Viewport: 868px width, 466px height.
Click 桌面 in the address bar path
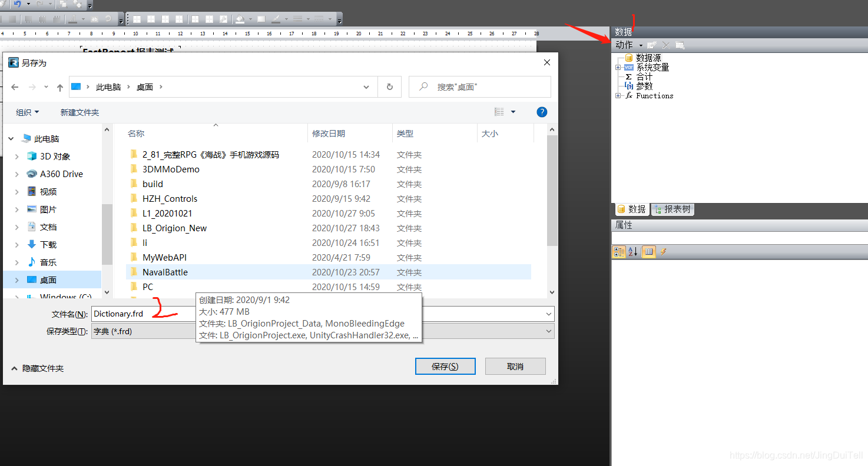[x=145, y=87]
